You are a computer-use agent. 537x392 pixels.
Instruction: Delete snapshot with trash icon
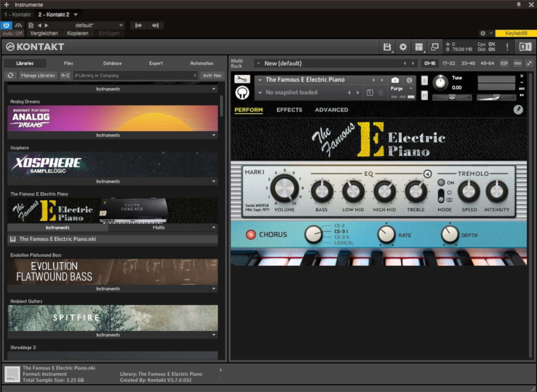(x=380, y=93)
